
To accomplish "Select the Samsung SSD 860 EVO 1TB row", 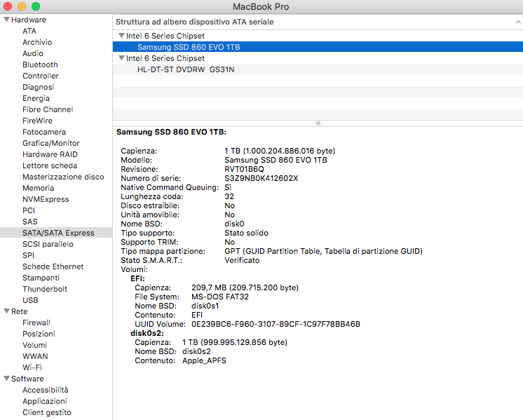I will pyautogui.click(x=318, y=47).
